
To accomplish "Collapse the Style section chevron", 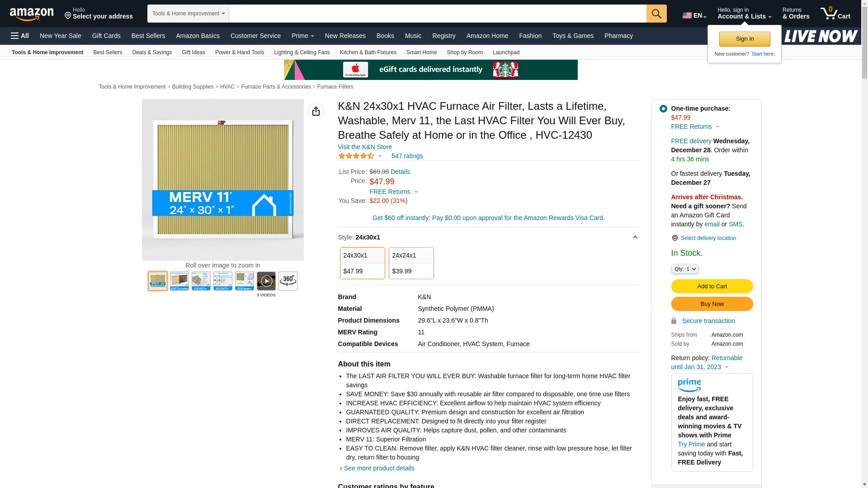I will tap(635, 237).
